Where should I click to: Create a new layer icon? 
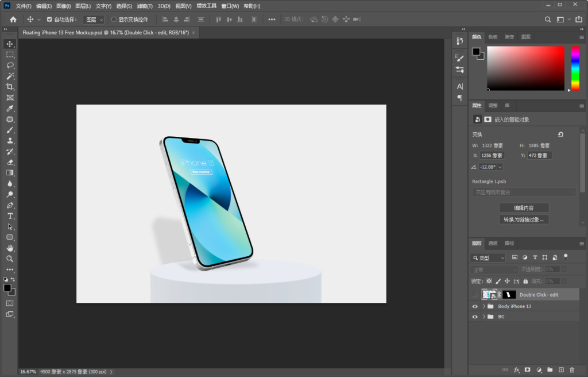click(x=561, y=370)
